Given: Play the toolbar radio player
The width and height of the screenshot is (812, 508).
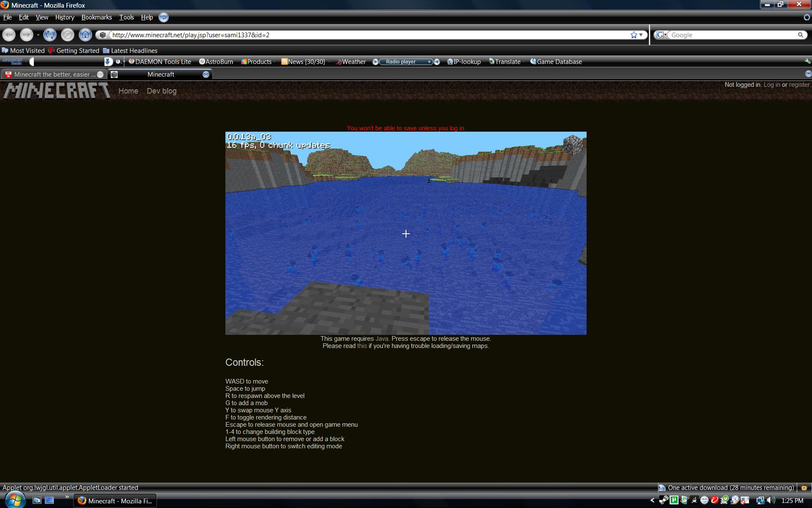Looking at the screenshot, I should pyautogui.click(x=375, y=62).
